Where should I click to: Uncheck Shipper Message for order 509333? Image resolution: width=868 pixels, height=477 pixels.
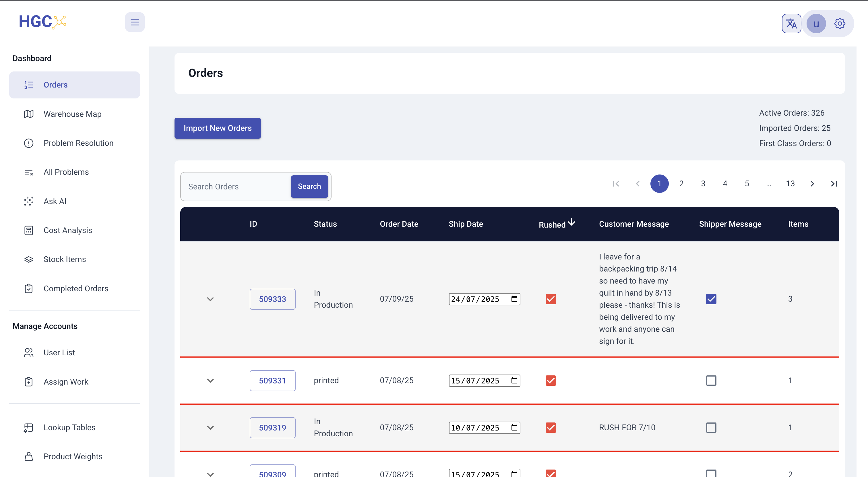(x=711, y=299)
